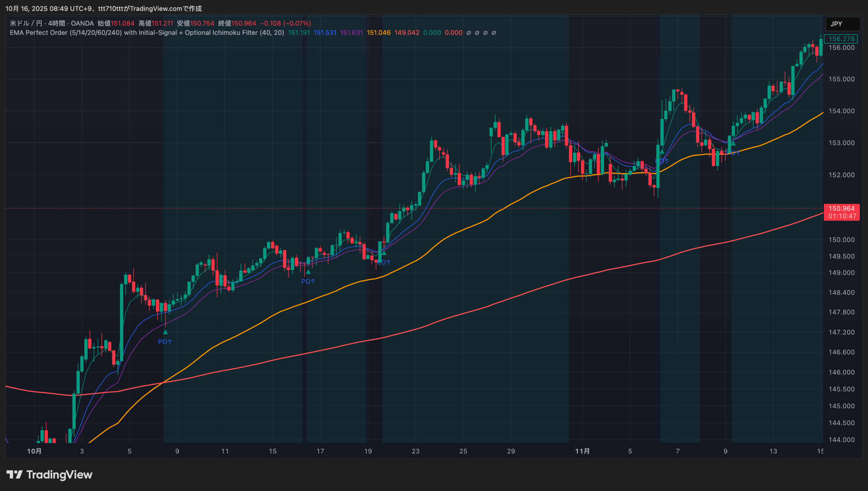Click the green up-triangle marker above first PO↑
This screenshot has width=868, height=491.
pos(165,332)
